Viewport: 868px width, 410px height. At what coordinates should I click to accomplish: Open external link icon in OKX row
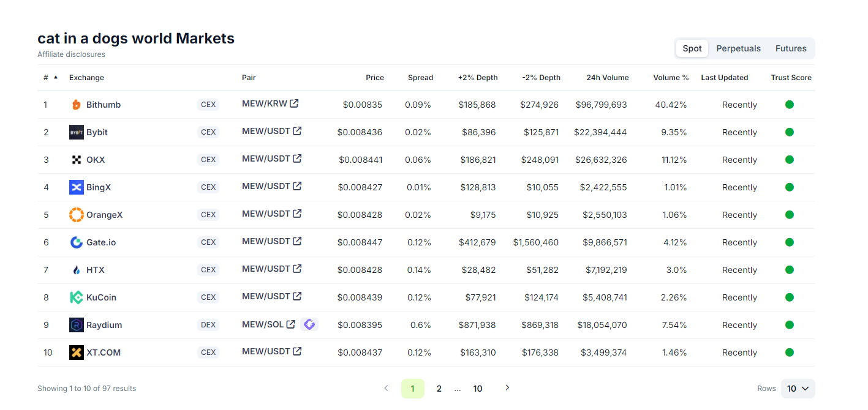point(297,158)
